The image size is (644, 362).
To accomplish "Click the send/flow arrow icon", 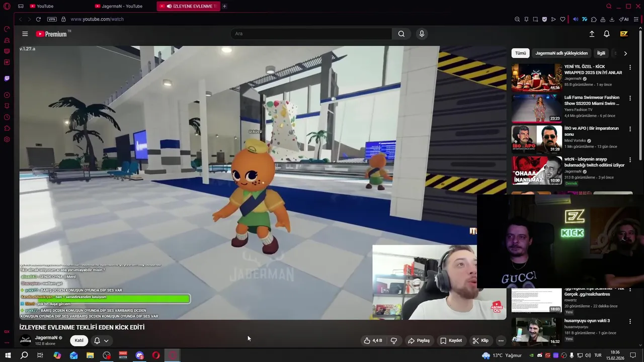I will [x=553, y=19].
